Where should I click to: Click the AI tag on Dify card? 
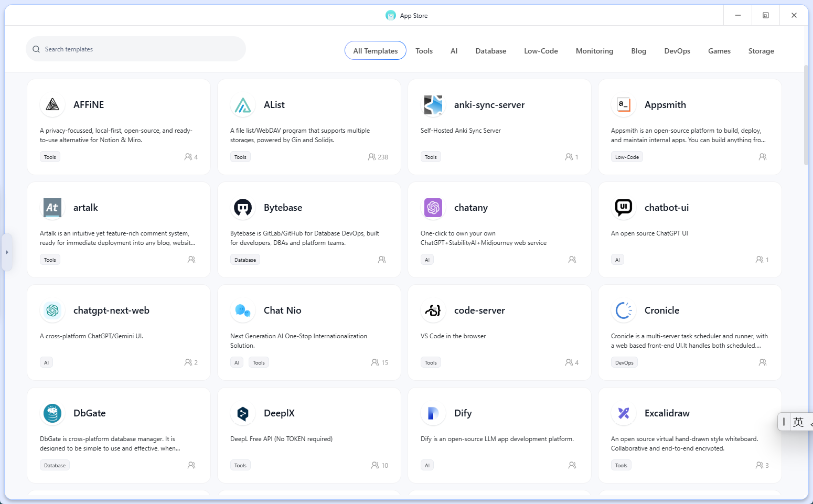tap(427, 465)
